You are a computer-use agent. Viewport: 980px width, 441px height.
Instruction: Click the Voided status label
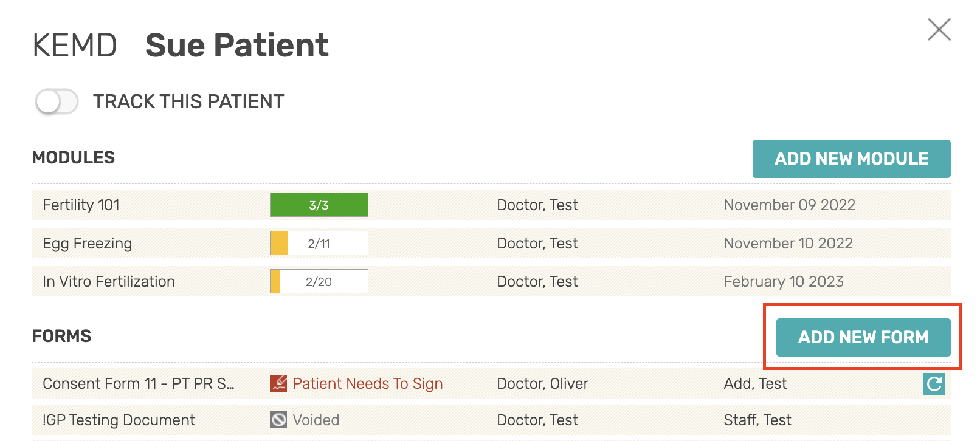(x=316, y=420)
